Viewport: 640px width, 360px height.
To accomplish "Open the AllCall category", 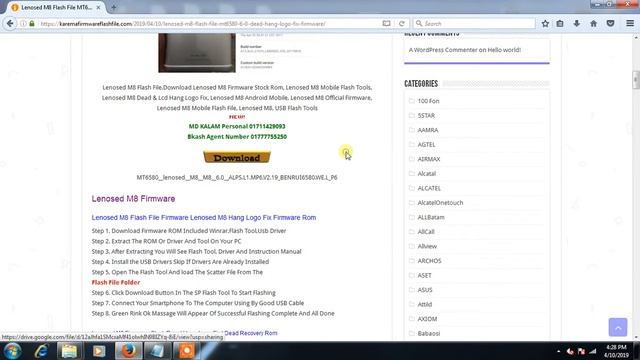I will click(426, 231).
